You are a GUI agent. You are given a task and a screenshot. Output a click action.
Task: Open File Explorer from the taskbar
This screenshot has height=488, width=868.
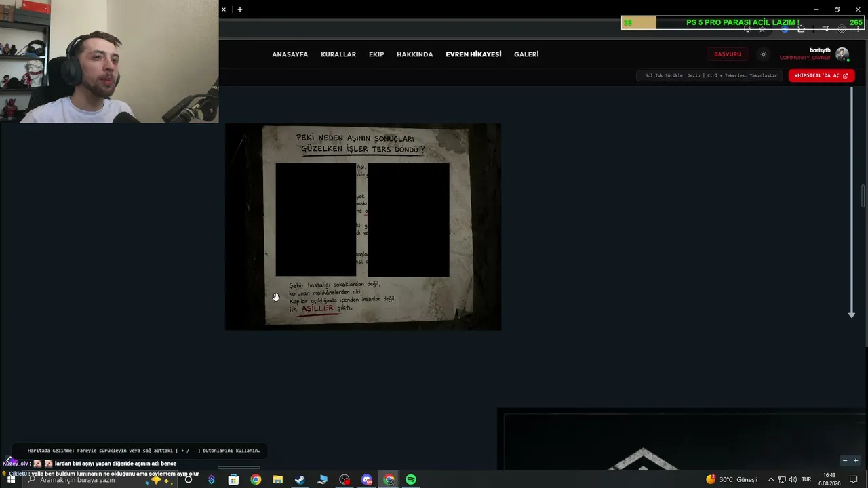[278, 480]
